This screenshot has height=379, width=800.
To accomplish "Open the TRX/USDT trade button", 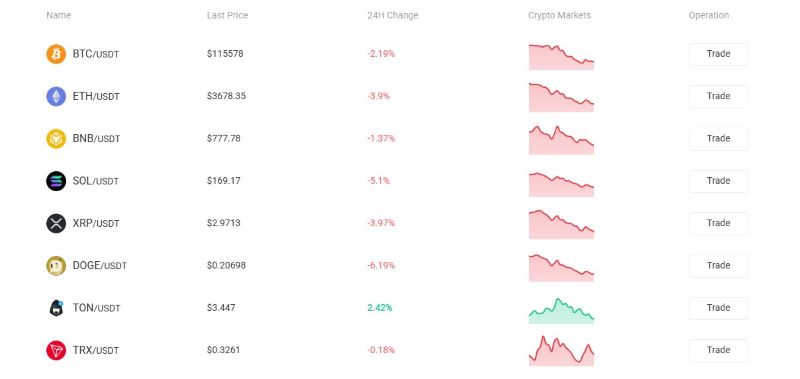I will tap(718, 350).
